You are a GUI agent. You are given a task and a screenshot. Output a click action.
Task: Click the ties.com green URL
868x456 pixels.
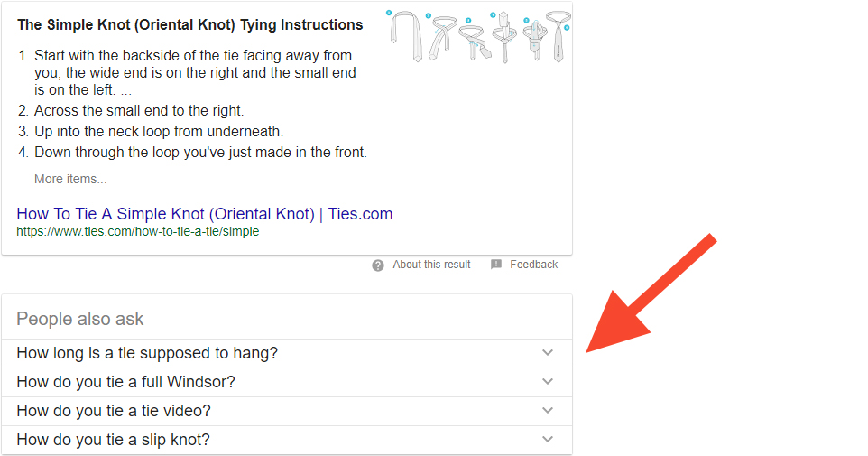click(138, 231)
